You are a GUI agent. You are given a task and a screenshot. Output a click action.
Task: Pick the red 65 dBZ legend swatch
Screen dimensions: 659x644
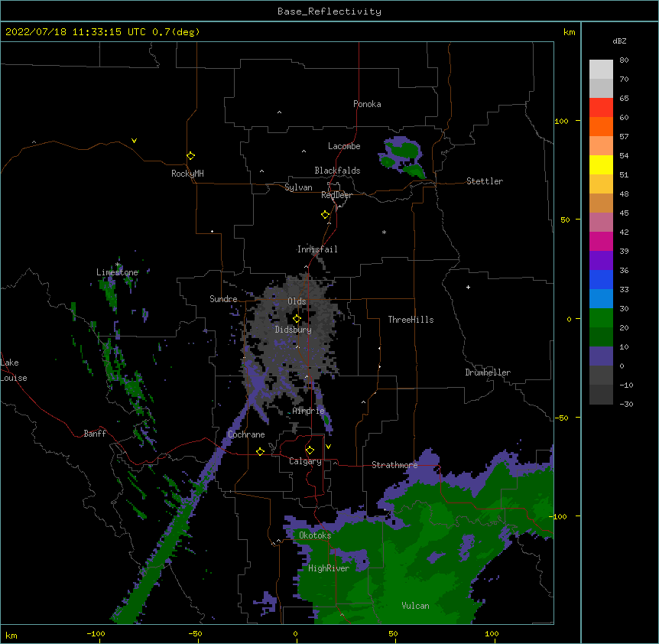tap(601, 107)
